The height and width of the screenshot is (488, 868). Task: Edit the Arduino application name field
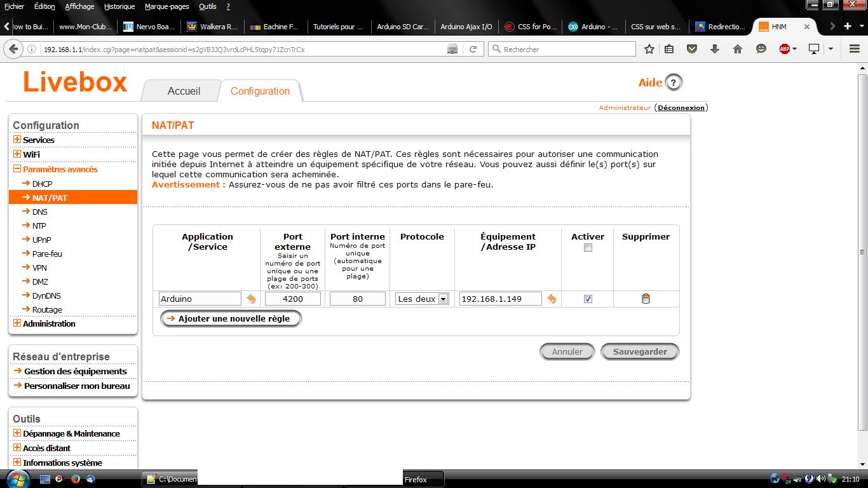click(x=200, y=299)
